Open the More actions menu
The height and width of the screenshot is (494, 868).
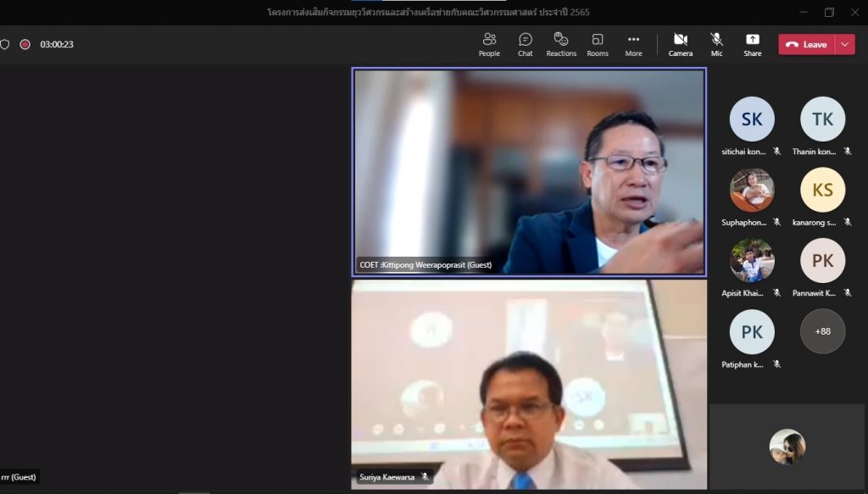click(633, 44)
